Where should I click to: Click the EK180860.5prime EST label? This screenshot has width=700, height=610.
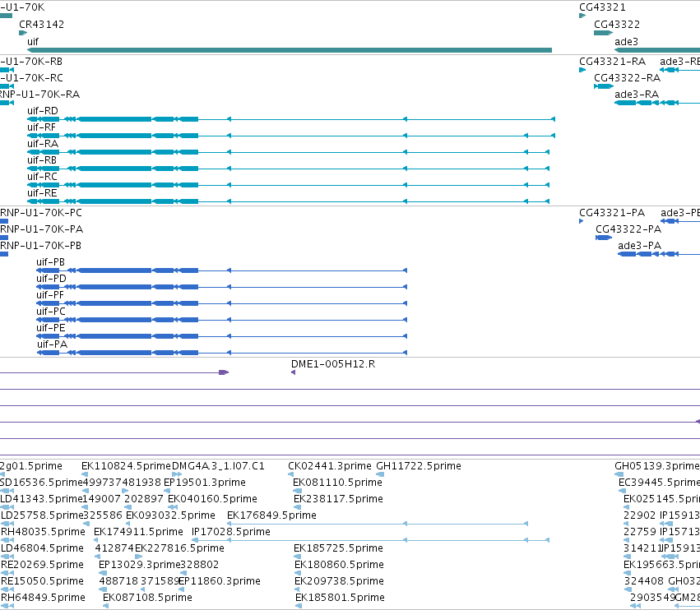339,565
